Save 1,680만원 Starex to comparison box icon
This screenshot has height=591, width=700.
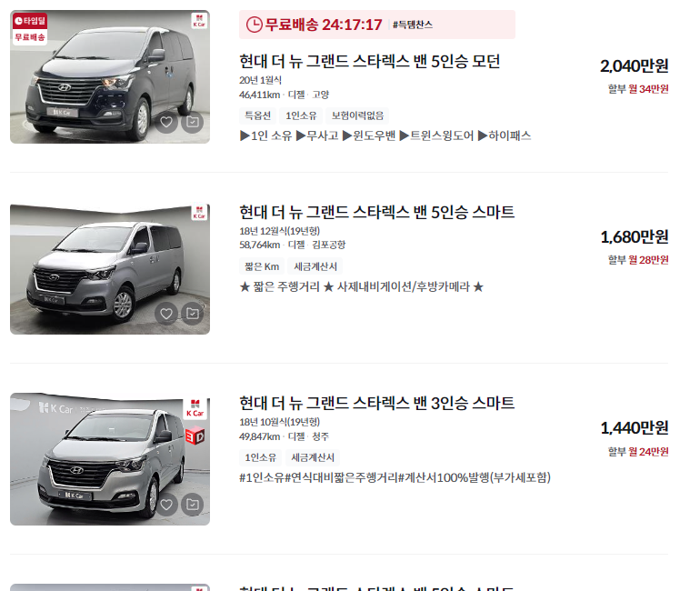click(x=193, y=314)
